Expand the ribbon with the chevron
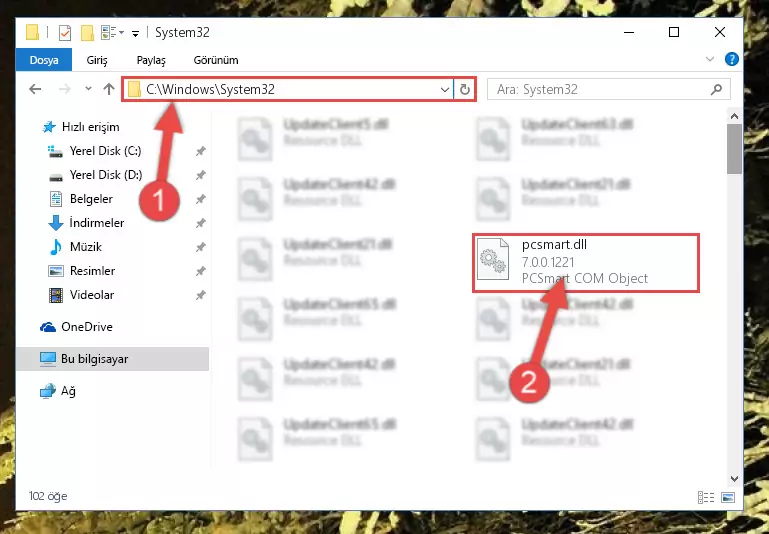The width and height of the screenshot is (769, 534). pyautogui.click(x=710, y=59)
